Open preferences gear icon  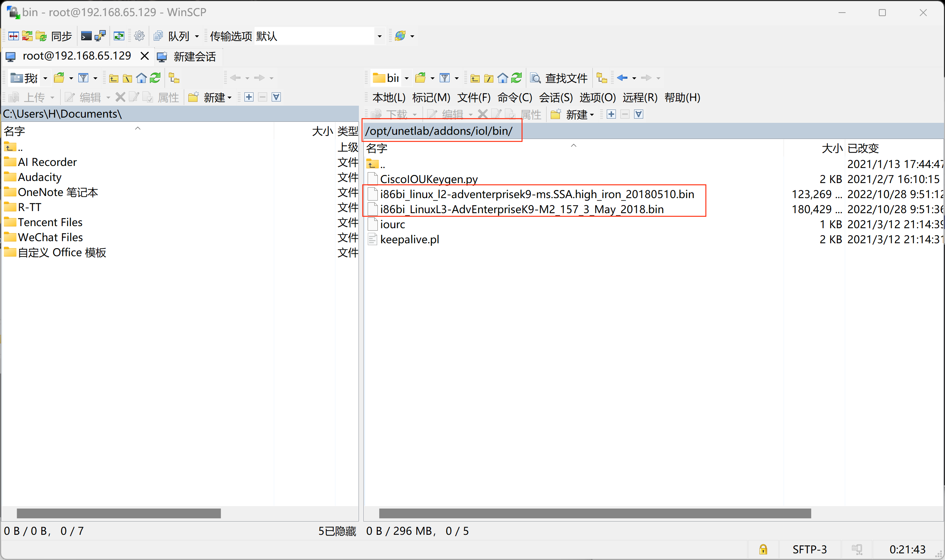point(139,36)
